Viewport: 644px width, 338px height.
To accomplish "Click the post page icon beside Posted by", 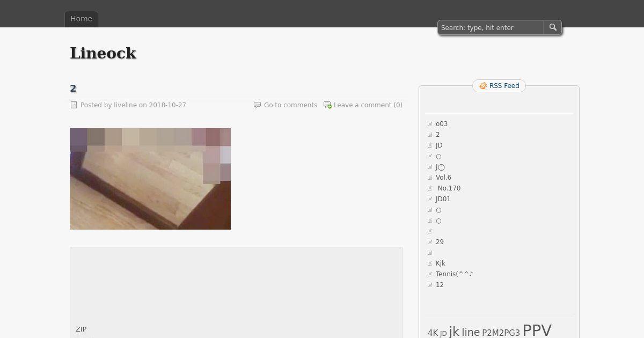I will click(x=74, y=105).
